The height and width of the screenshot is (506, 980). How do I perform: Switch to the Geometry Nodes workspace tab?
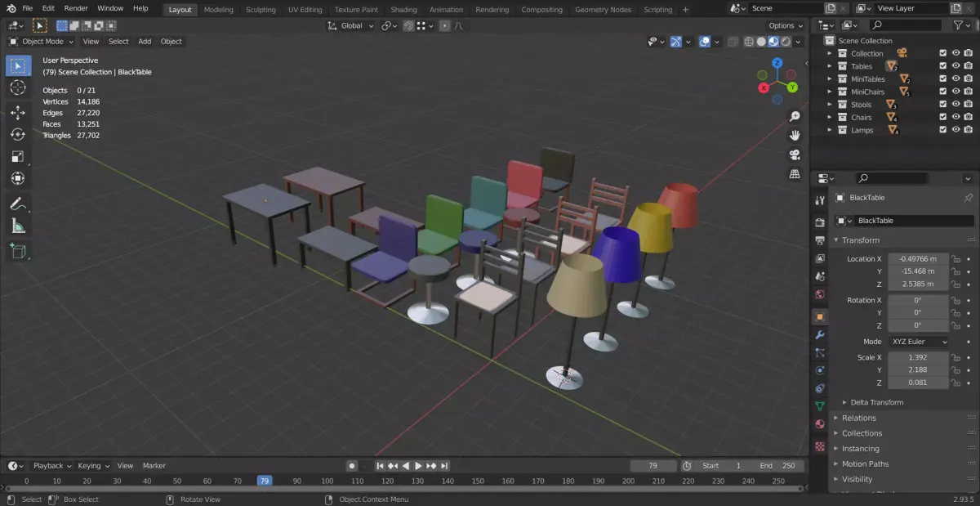[x=603, y=10]
